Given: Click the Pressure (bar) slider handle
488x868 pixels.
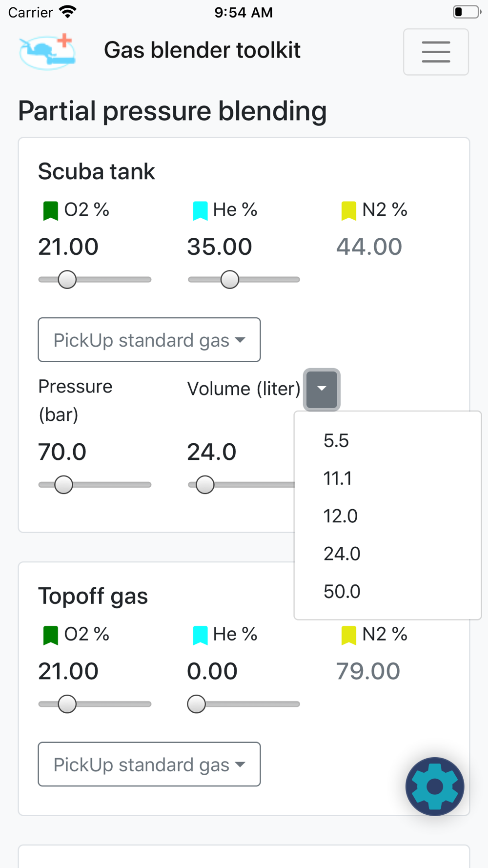Looking at the screenshot, I should click(x=63, y=485).
